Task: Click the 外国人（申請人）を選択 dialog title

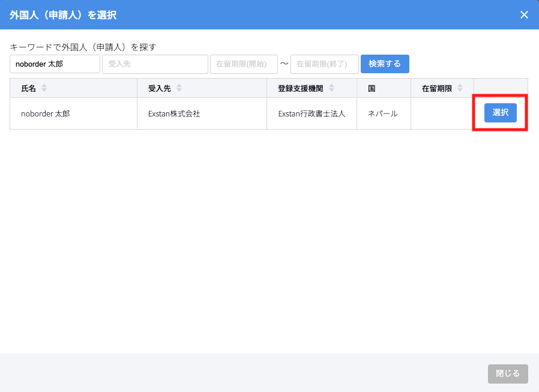Action: coord(63,15)
